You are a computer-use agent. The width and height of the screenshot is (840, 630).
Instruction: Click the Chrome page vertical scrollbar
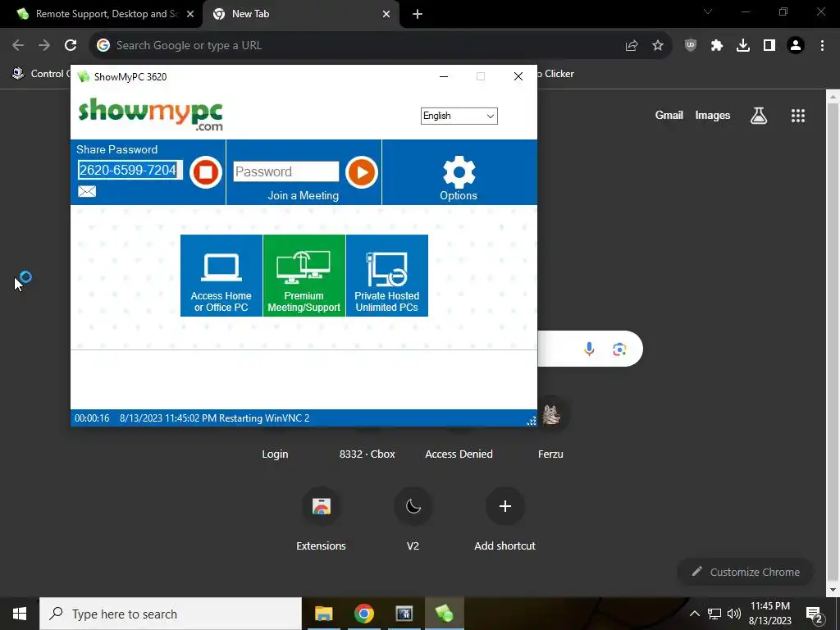[833, 343]
